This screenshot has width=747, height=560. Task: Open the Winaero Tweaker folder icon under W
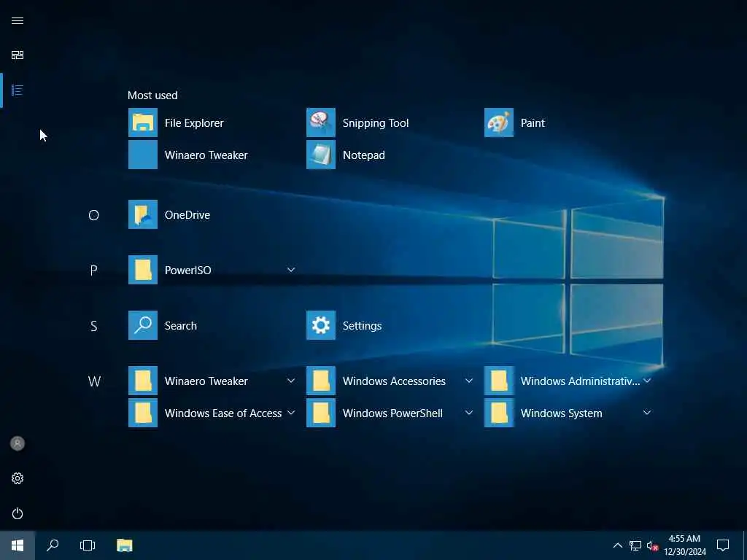tap(142, 381)
